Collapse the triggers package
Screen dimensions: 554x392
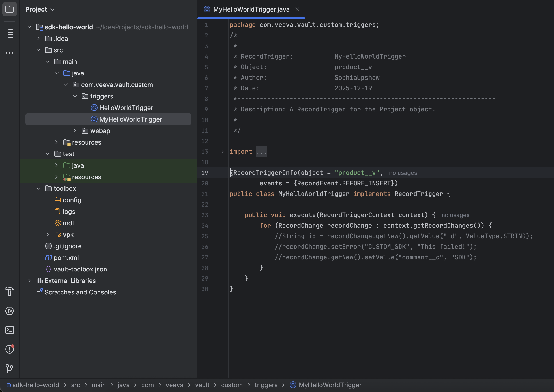pyautogui.click(x=75, y=96)
